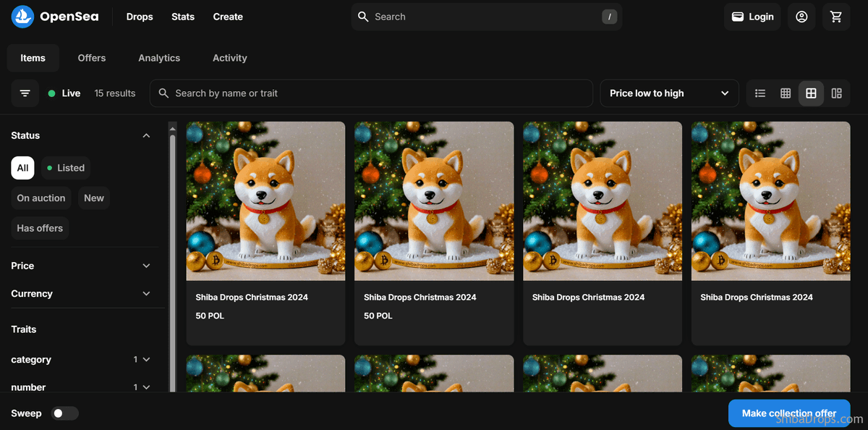This screenshot has width=868, height=430.
Task: Open the Price low to high dropdown
Action: (669, 93)
